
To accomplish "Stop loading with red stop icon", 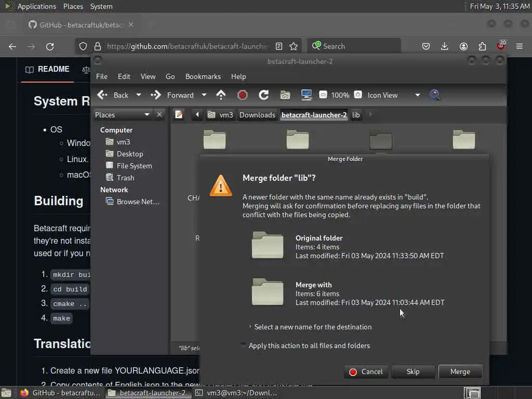I will 242,95.
